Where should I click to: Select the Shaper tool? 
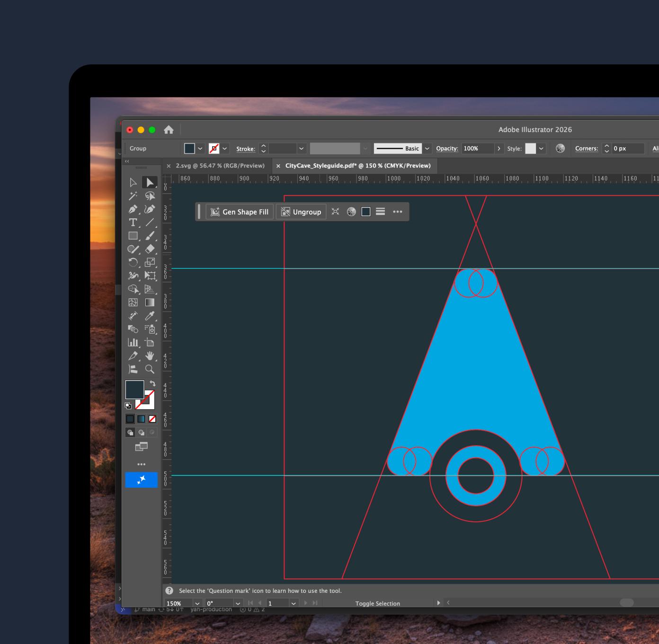pos(133,249)
